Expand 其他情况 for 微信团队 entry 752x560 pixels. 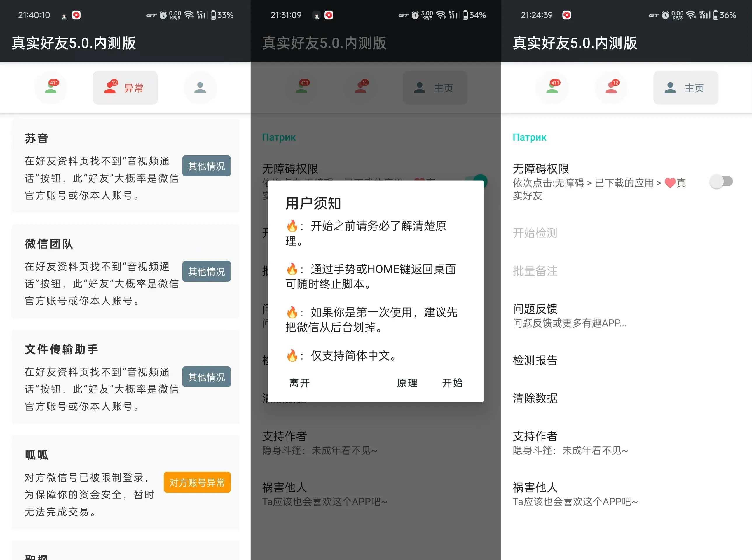(206, 271)
